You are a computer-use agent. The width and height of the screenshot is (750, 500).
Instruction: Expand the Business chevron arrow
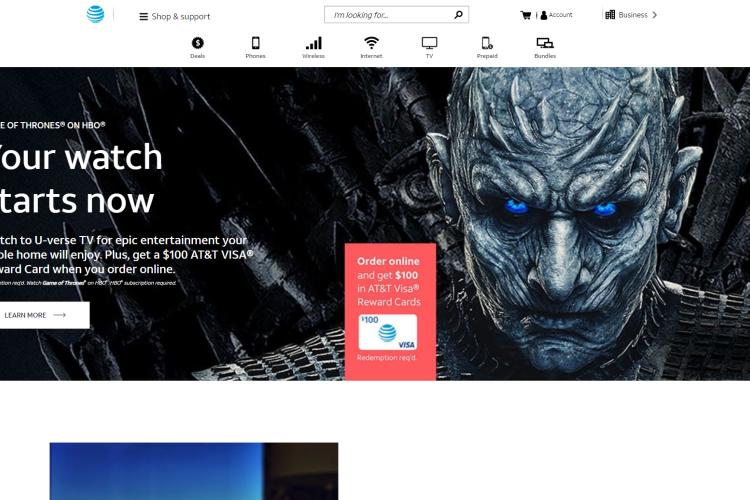[x=654, y=15]
